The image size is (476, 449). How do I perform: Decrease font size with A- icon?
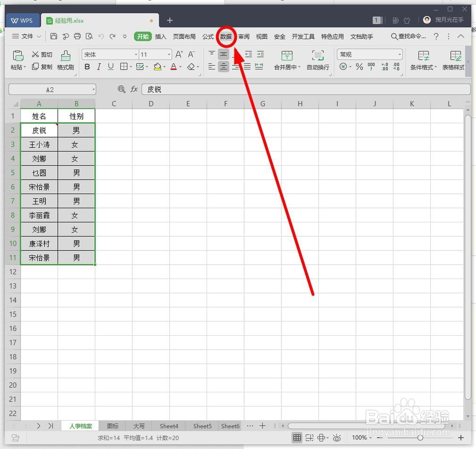pyautogui.click(x=191, y=54)
